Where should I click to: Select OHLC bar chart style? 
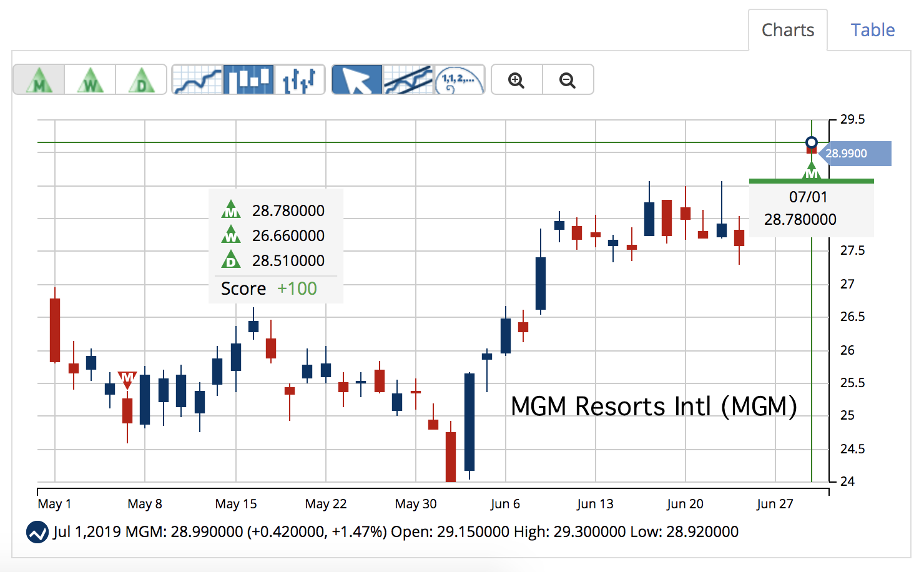(300, 80)
